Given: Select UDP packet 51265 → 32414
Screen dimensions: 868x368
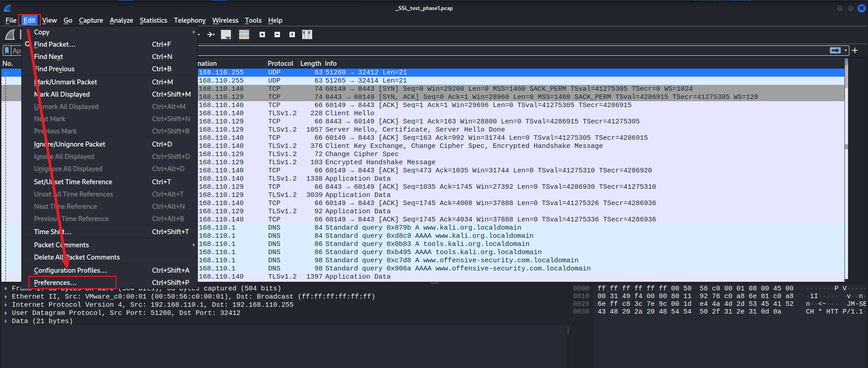Looking at the screenshot, I should (521, 80).
